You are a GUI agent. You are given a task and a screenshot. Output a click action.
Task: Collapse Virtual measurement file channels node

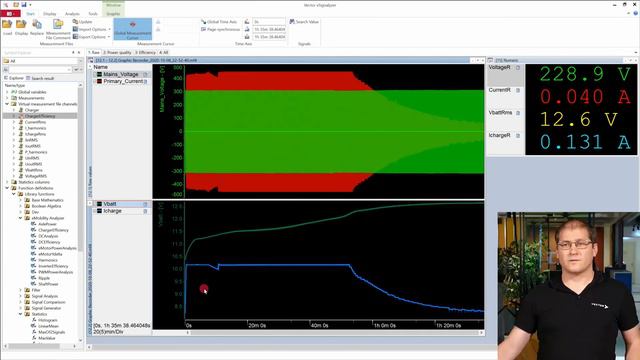pyautogui.click(x=7, y=104)
